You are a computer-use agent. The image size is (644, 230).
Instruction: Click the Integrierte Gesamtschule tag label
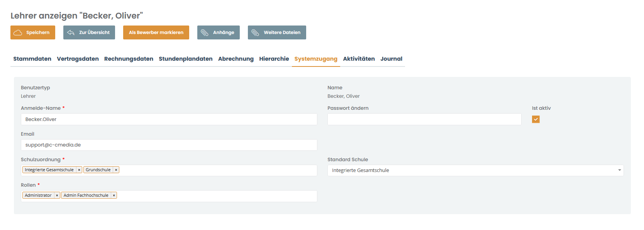(49, 170)
